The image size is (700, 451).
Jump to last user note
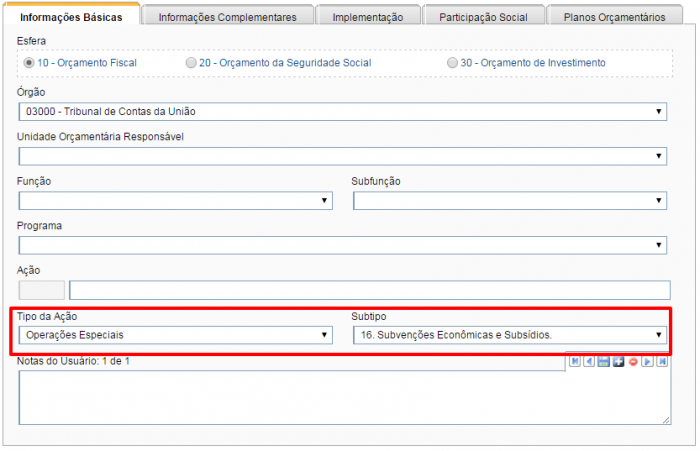click(x=662, y=361)
